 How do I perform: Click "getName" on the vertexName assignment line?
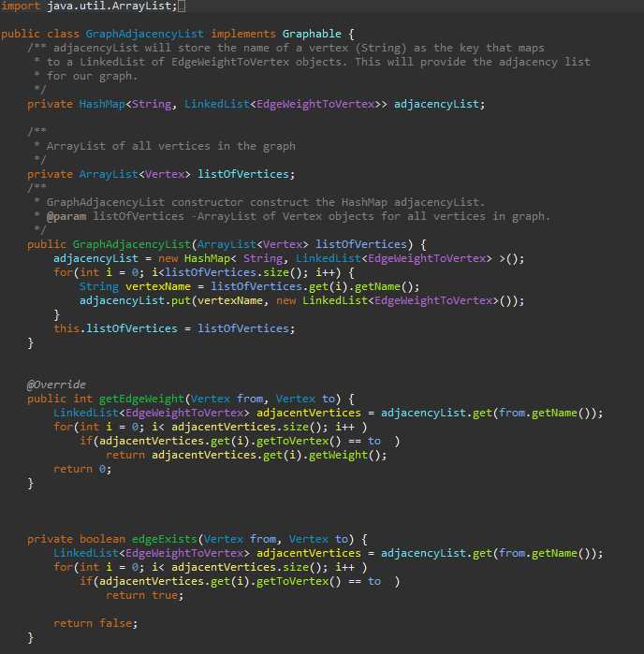point(377,286)
